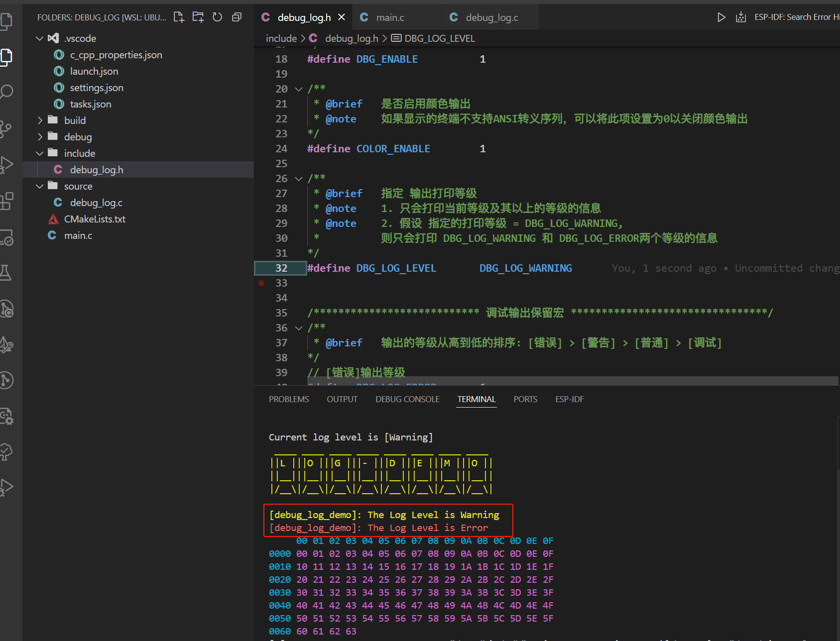
Task: Open the PROBLEMS panel tab
Action: (x=289, y=399)
